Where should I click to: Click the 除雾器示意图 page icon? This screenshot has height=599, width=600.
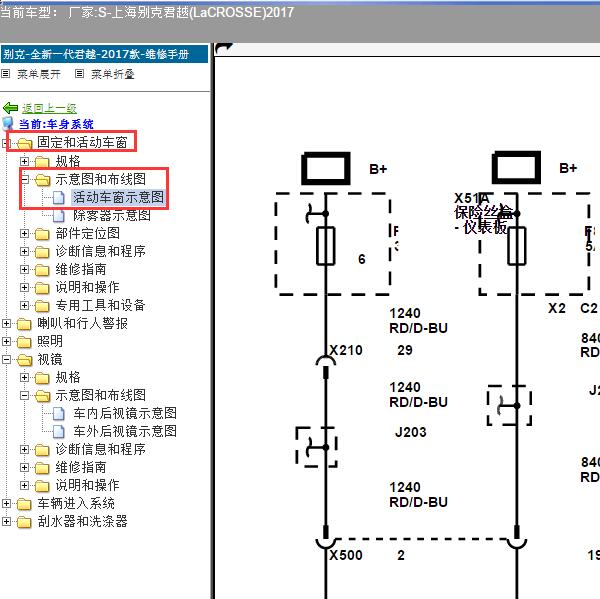(59, 215)
